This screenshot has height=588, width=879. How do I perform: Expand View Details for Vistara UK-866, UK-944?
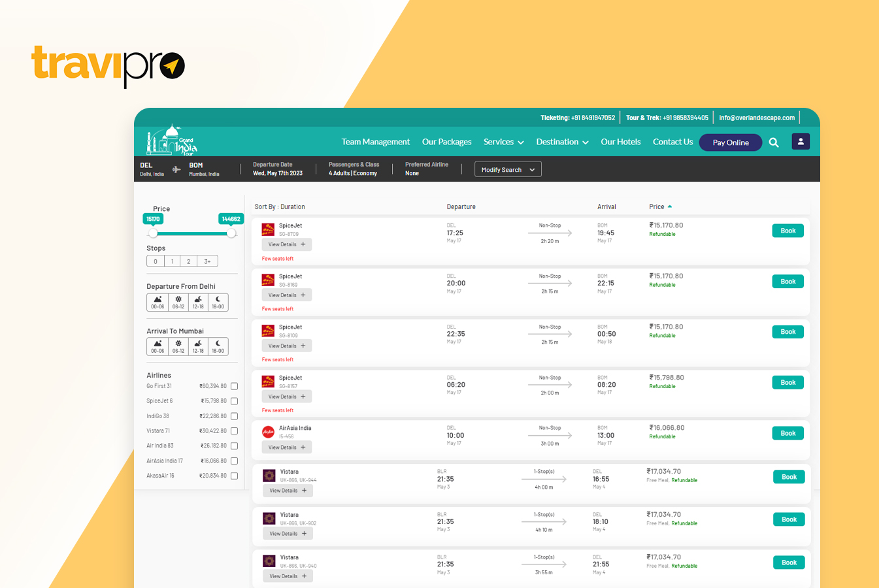(288, 491)
